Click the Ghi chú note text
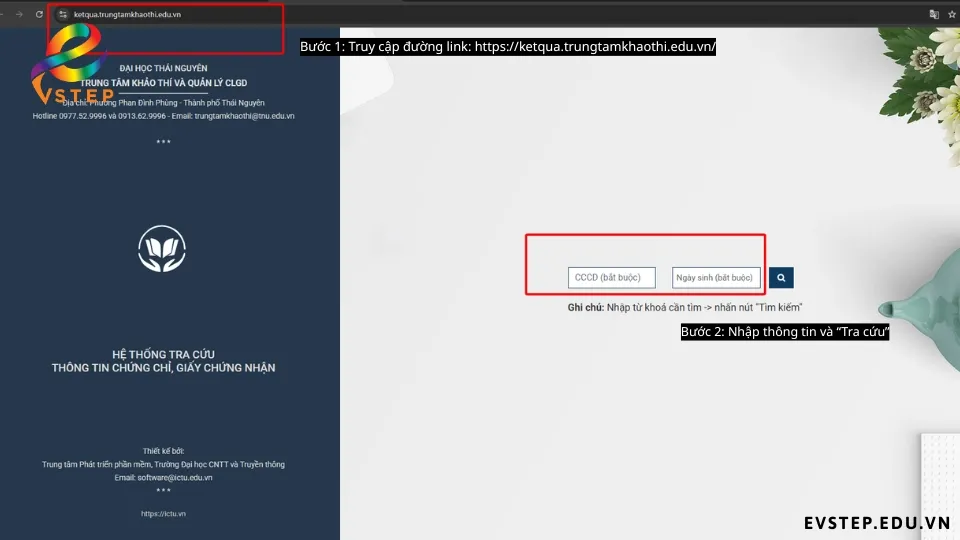The image size is (960, 540). click(684, 307)
